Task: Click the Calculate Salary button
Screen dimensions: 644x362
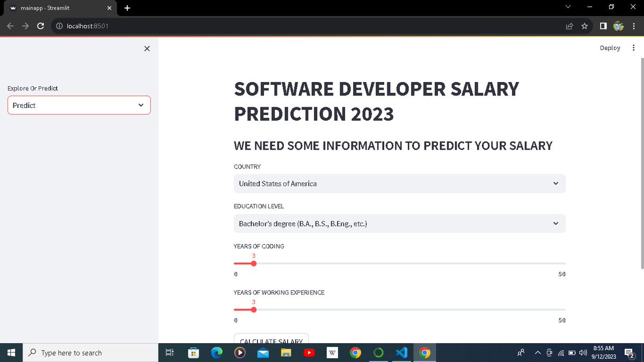Action: coord(271,339)
